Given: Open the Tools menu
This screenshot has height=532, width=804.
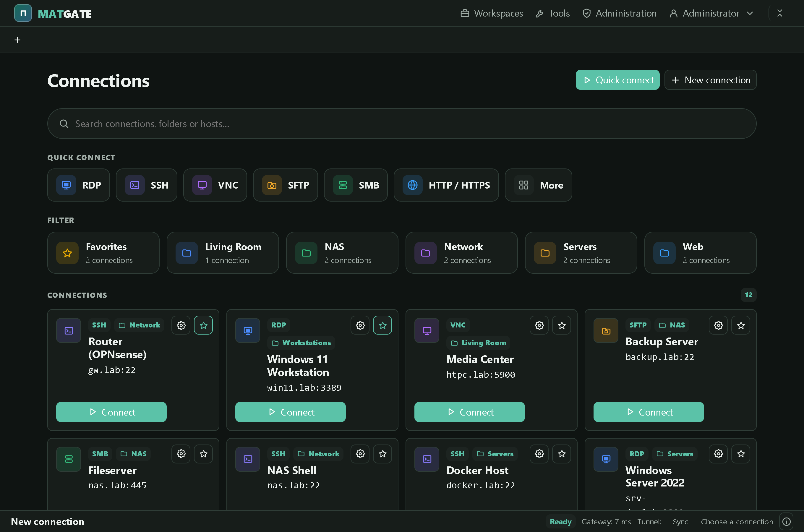Looking at the screenshot, I should tap(553, 13).
